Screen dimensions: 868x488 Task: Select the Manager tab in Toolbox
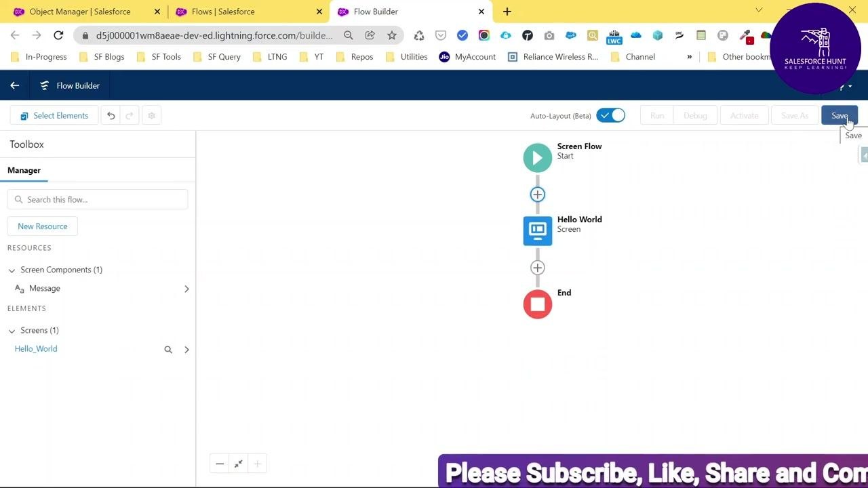click(24, 170)
